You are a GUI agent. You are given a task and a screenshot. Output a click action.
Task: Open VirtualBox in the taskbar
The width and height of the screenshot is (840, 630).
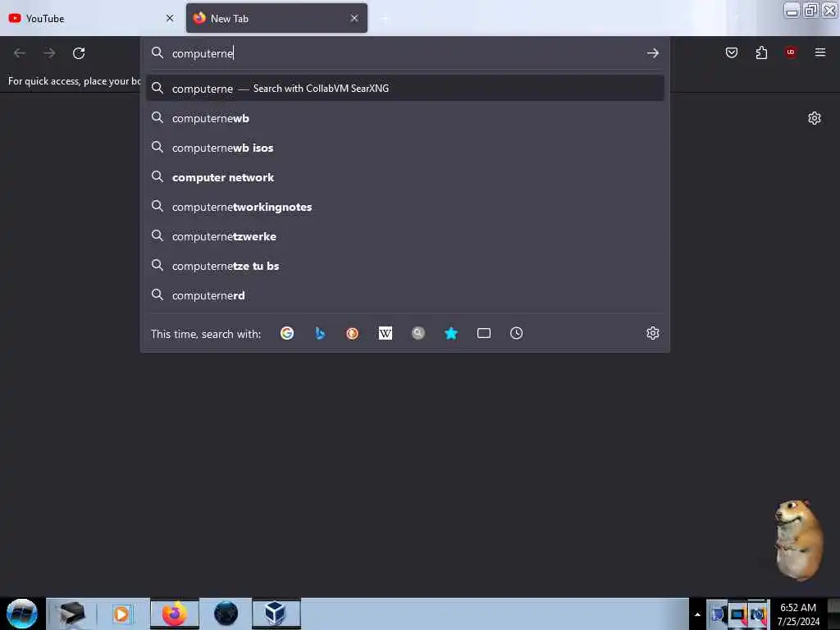point(276,614)
